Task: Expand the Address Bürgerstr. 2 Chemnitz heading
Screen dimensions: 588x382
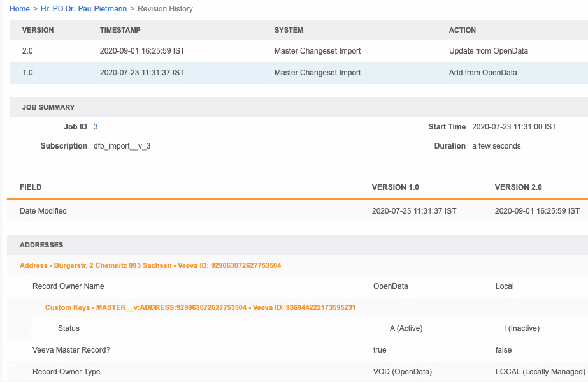Action: coord(150,265)
